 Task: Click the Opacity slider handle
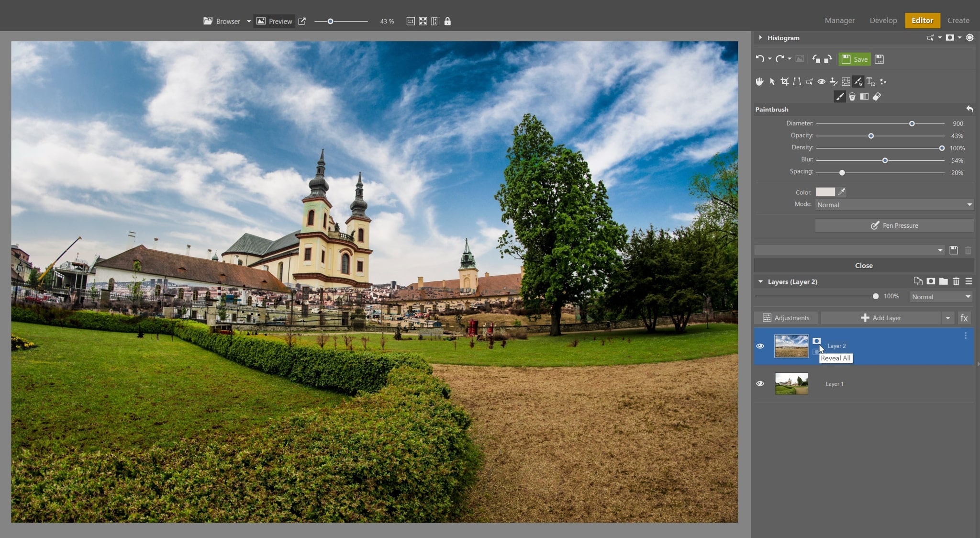pos(871,136)
